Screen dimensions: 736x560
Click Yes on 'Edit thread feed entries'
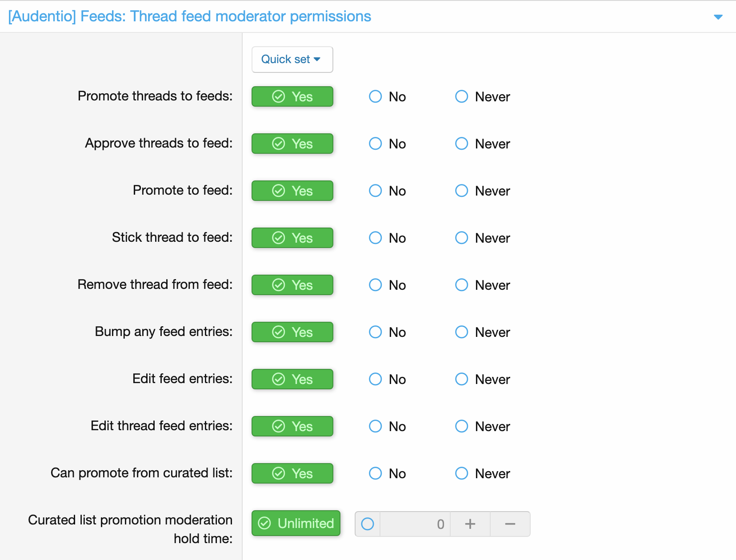pos(292,426)
